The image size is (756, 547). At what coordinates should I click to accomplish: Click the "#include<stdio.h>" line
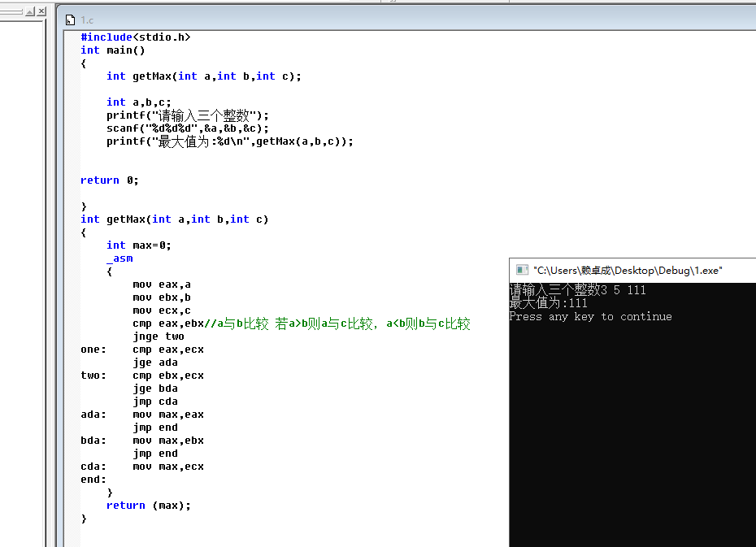coord(136,37)
